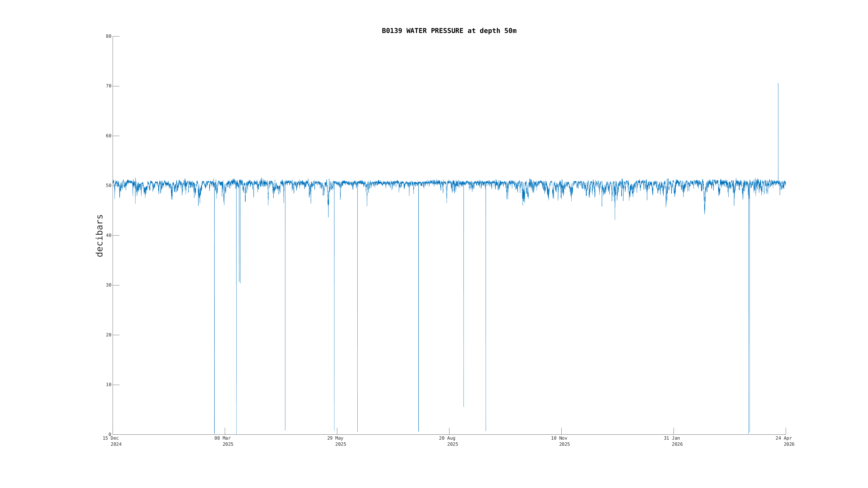Click the 80 y-axis tick label
The image size is (868, 488).
pyautogui.click(x=108, y=36)
